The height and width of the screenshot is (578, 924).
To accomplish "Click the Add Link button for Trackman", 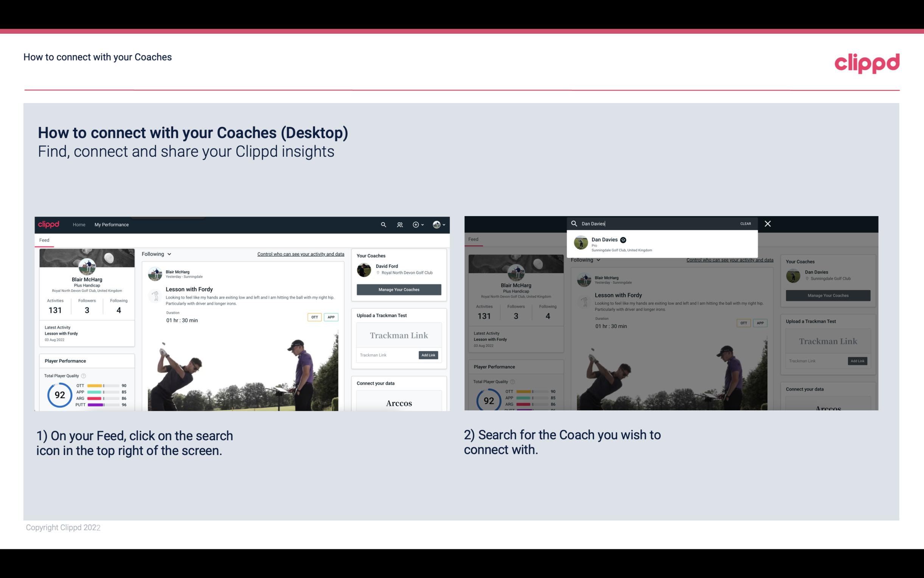I will [x=429, y=354].
